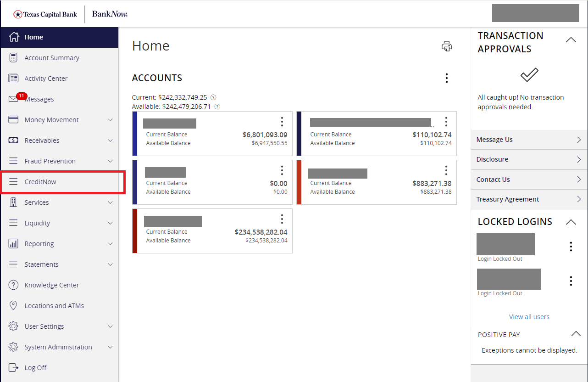This screenshot has width=588, height=382.
Task: Open options menu for $883,271.38 account
Action: [446, 170]
